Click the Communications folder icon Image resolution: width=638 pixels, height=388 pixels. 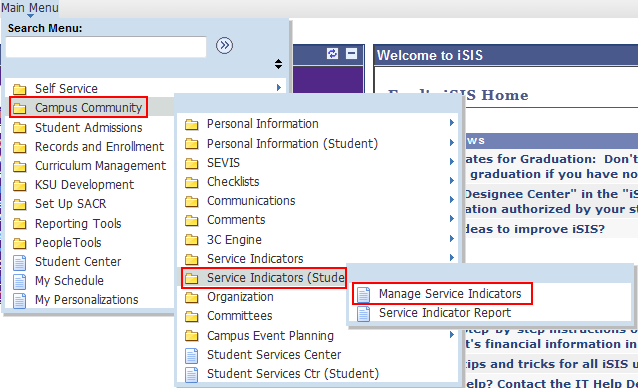point(192,201)
